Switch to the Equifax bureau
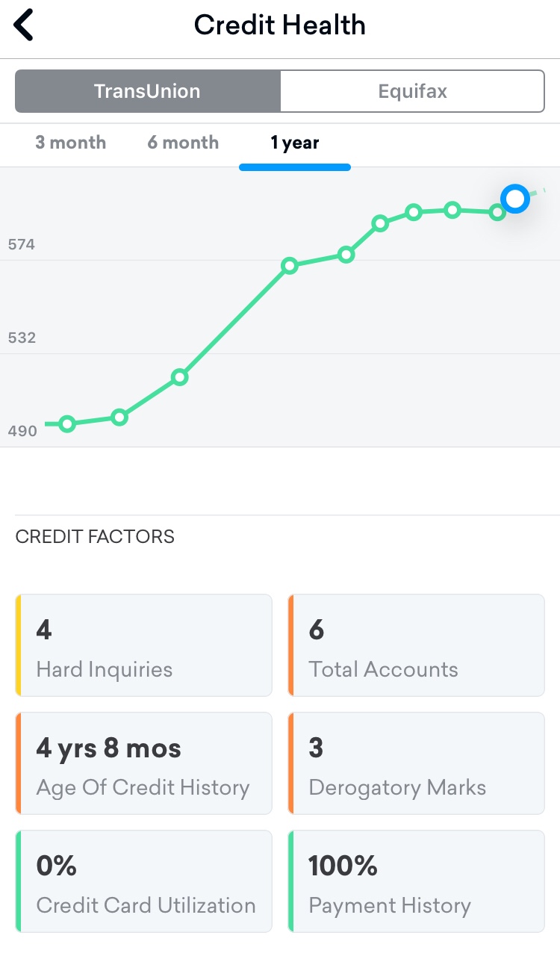Image resolution: width=560 pixels, height=959 pixels. pyautogui.click(x=412, y=91)
